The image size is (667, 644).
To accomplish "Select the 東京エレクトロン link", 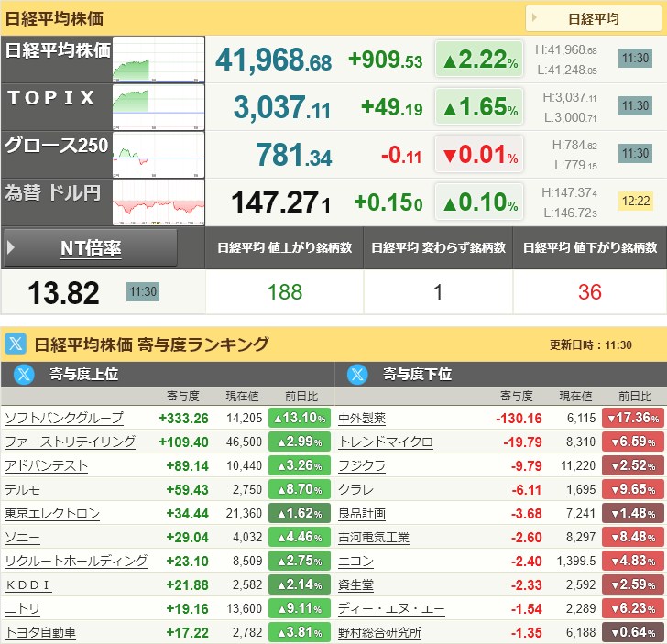I will coord(52,513).
